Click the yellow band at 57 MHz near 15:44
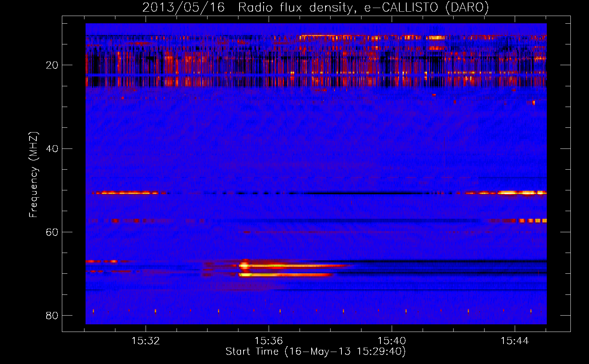The height and width of the screenshot is (364, 589). tap(533, 221)
